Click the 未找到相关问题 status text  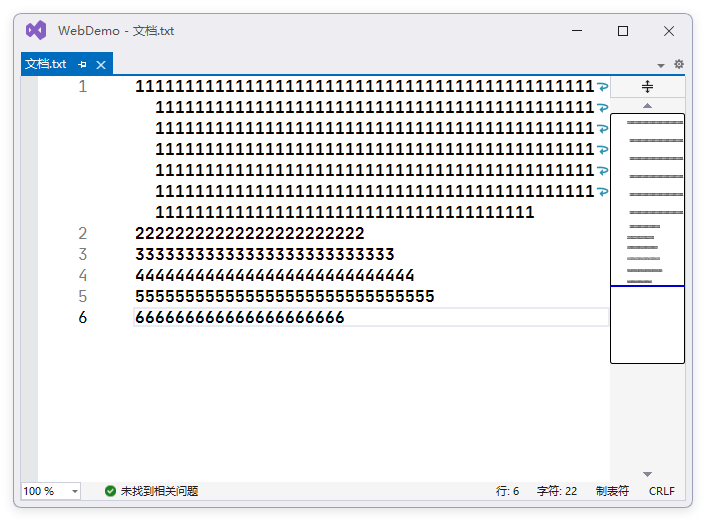pos(159,491)
